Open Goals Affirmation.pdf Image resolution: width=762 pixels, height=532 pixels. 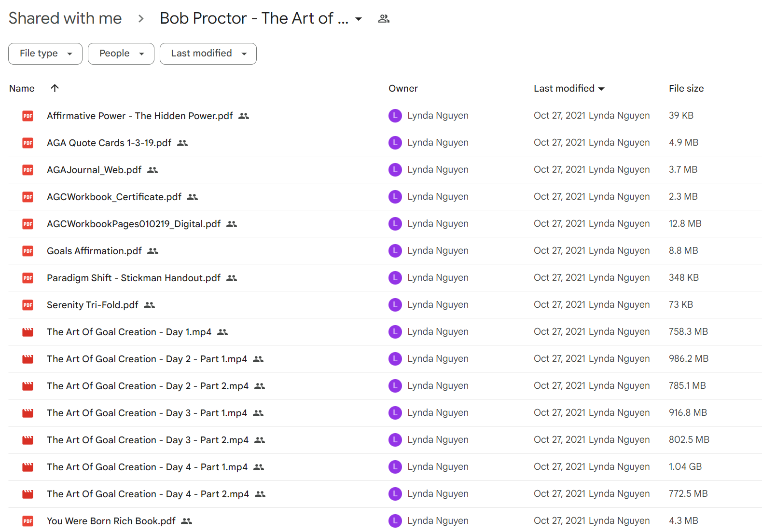pos(95,251)
